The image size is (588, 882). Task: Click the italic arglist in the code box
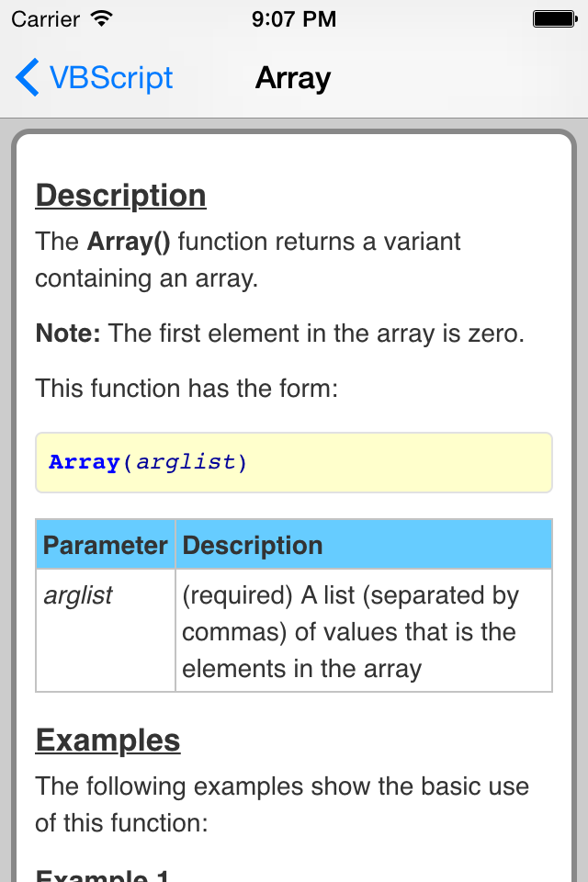click(187, 462)
